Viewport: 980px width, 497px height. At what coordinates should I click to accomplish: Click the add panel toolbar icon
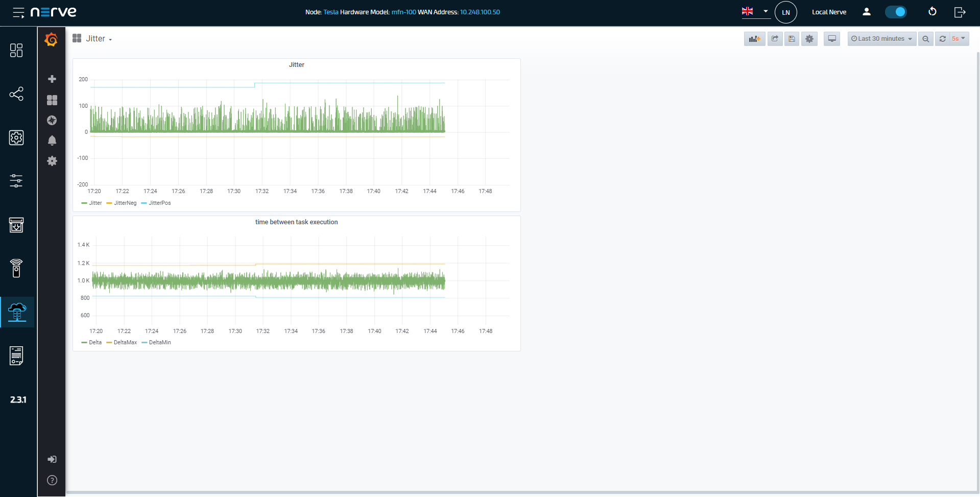coord(754,38)
